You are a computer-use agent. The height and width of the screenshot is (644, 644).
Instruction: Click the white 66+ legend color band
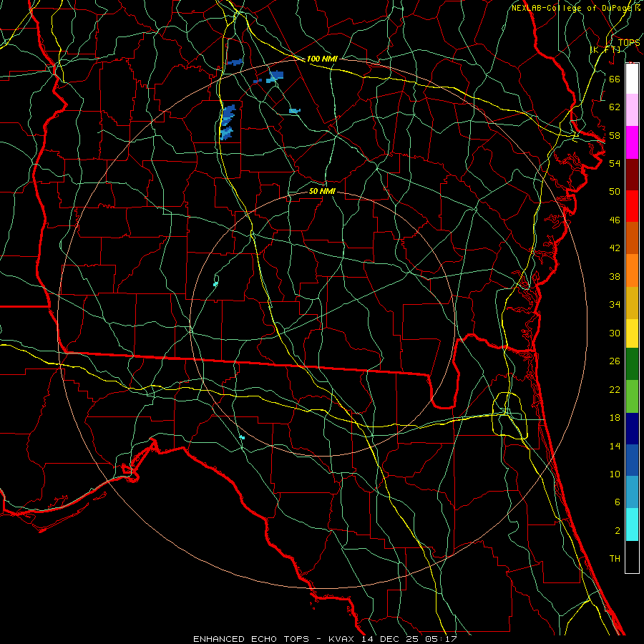(x=632, y=79)
